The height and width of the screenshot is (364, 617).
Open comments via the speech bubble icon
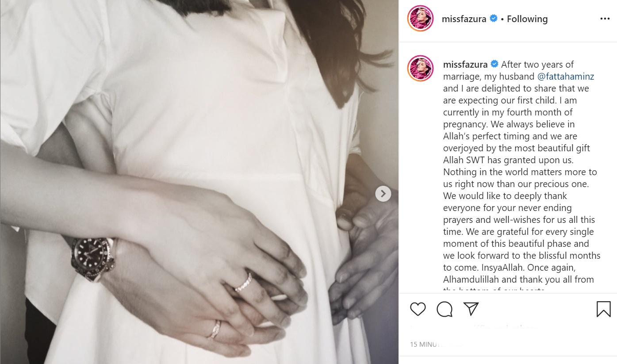click(444, 309)
